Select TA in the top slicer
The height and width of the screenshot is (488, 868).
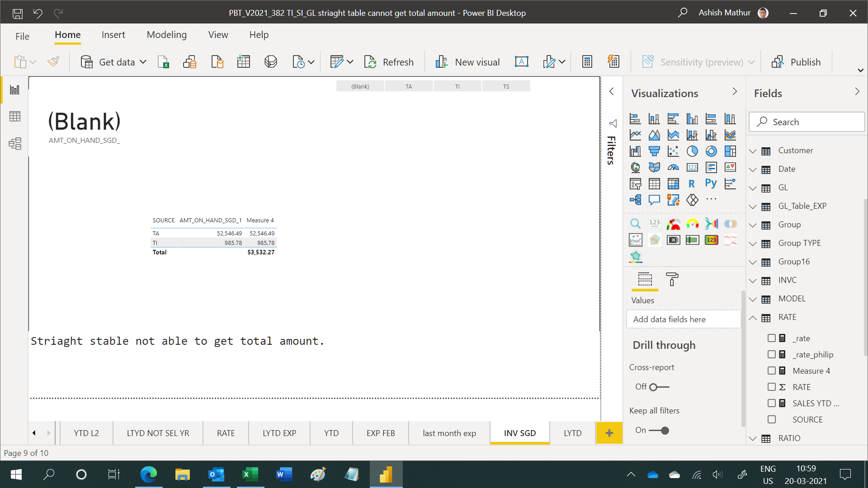coord(409,86)
